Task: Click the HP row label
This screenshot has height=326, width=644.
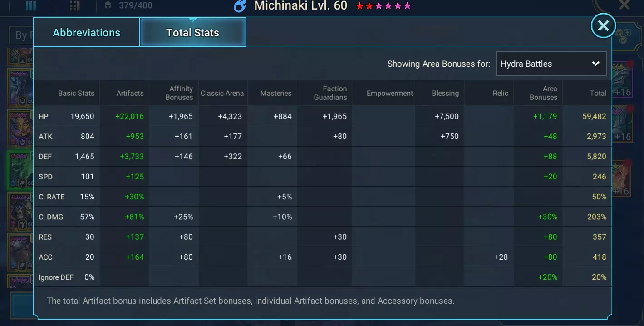Action: pyautogui.click(x=44, y=116)
